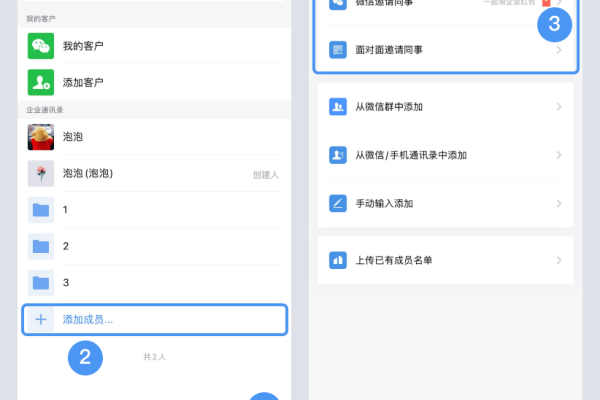Image resolution: width=600 pixels, height=400 pixels.
Task: Click the 创建人 label
Action: 266,175
